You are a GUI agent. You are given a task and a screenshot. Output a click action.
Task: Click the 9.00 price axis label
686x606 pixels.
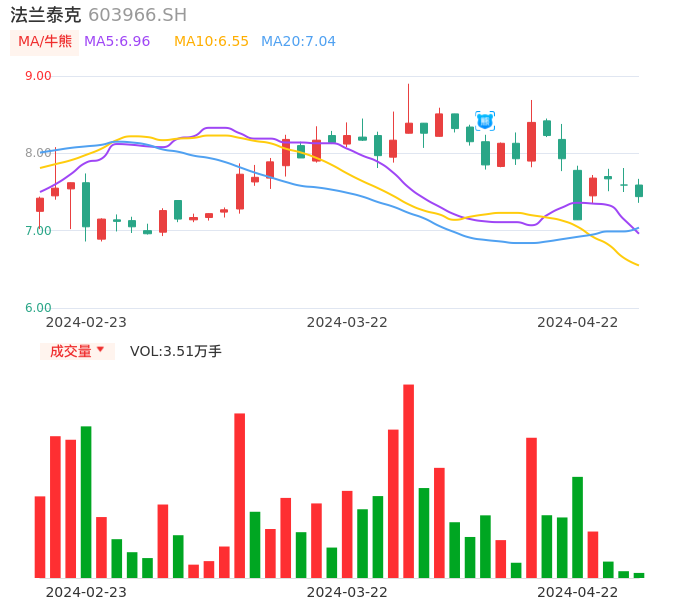point(38,76)
